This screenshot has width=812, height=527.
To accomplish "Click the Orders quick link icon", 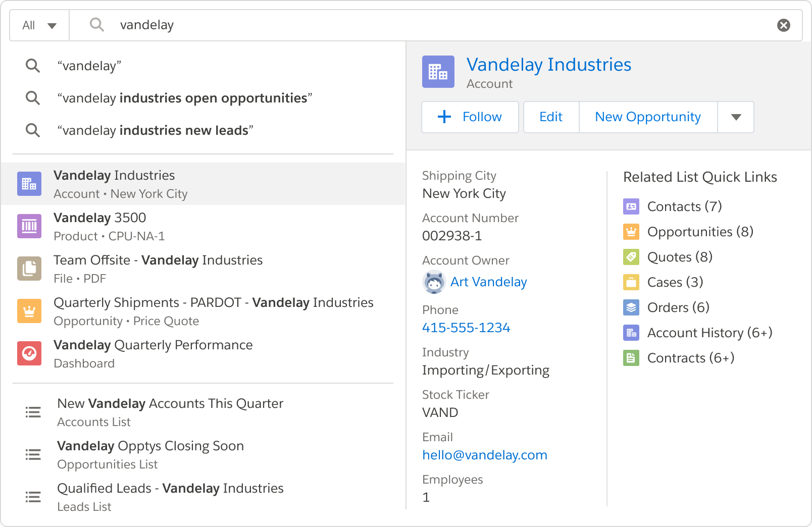I will [x=631, y=307].
